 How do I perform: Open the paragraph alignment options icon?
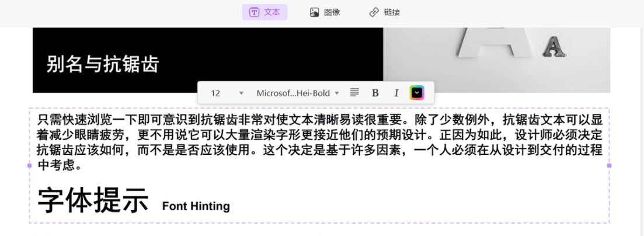click(354, 93)
